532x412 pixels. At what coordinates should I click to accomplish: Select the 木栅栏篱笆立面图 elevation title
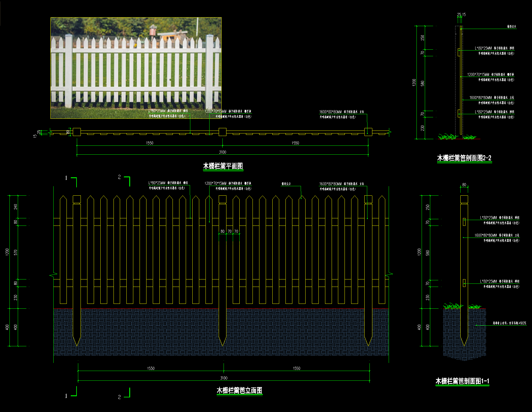(239, 390)
